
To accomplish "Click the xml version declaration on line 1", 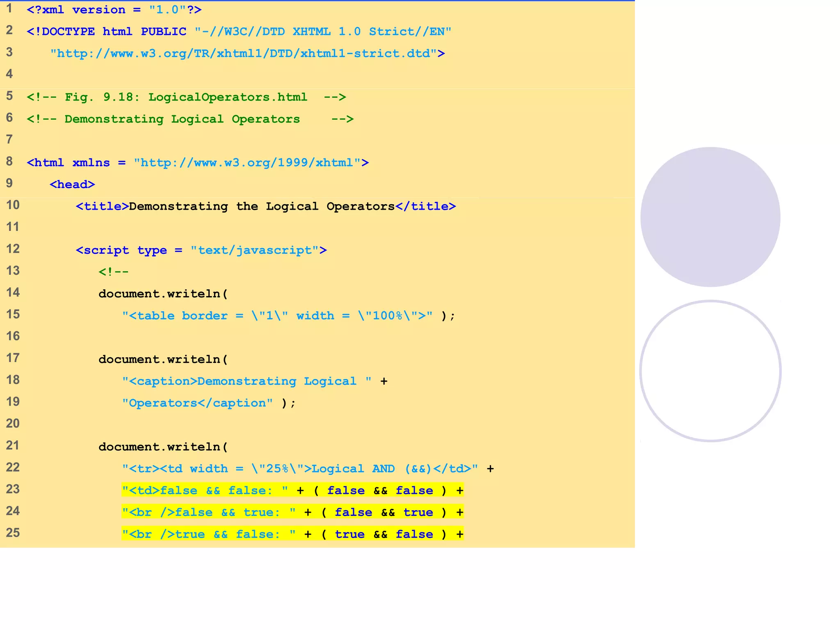I will coord(114,10).
